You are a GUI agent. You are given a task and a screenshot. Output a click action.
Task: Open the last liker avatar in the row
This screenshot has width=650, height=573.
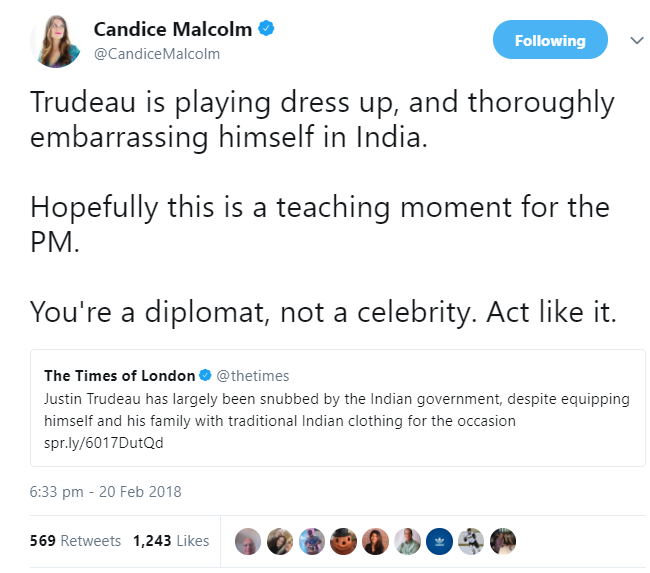coord(502,541)
